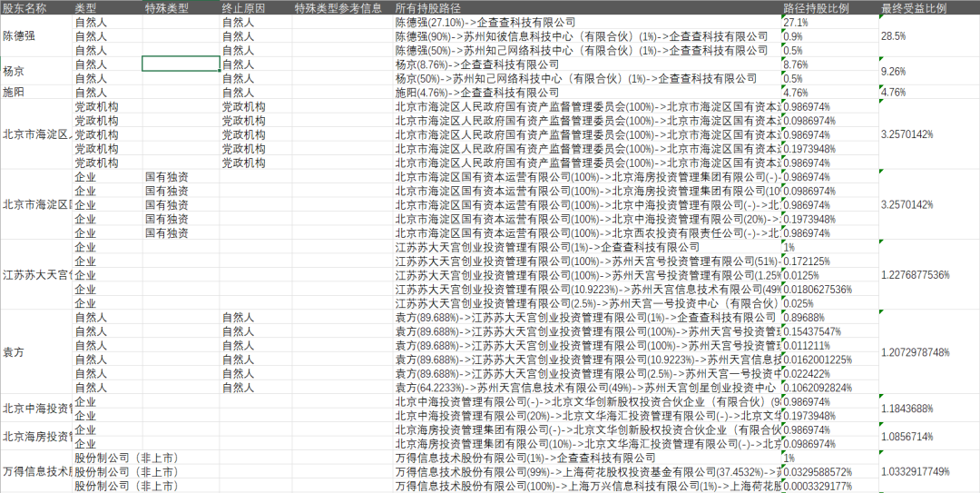Click the 所有持股路径 column header

pyautogui.click(x=587, y=8)
